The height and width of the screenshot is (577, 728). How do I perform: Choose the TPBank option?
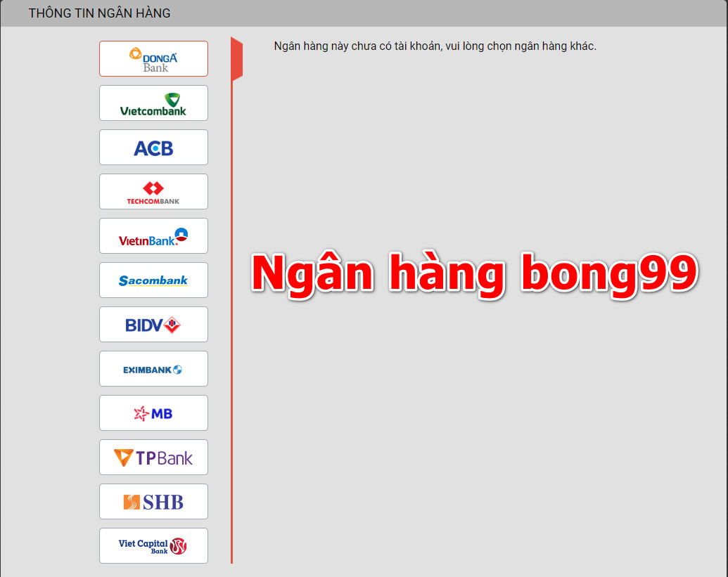153,458
